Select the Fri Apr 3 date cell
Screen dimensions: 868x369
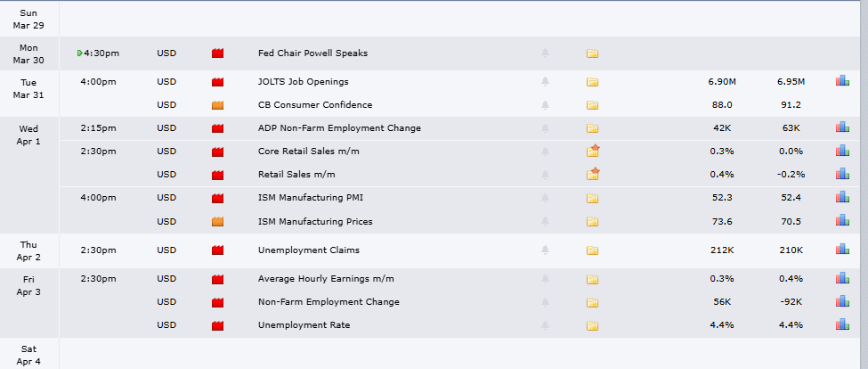pos(28,286)
